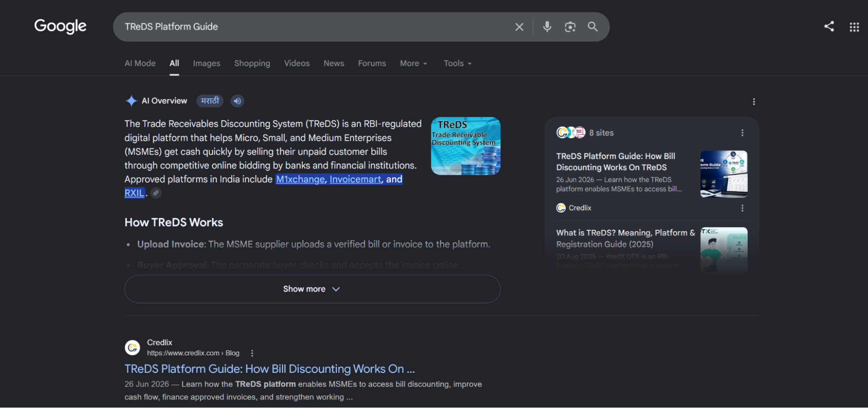Open the Tools dropdown
The image size is (868, 408).
[x=457, y=63]
